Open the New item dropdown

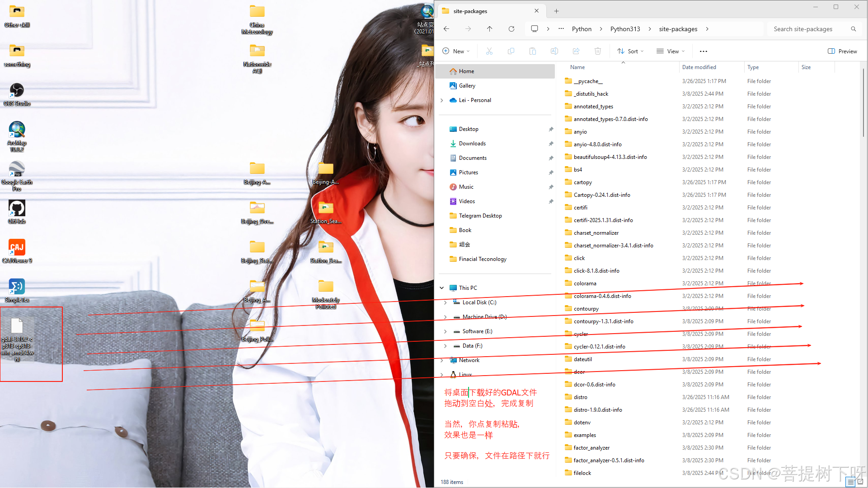456,51
